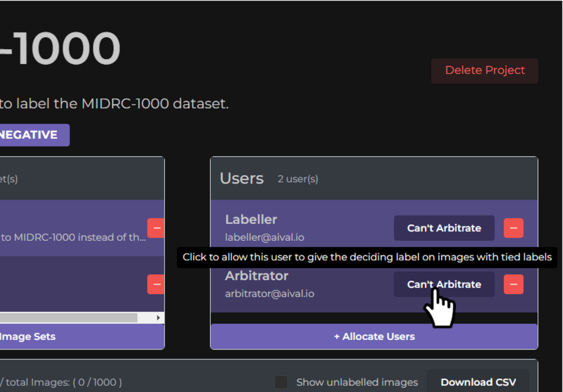Remove the Labeller user with red minus icon

(x=513, y=228)
